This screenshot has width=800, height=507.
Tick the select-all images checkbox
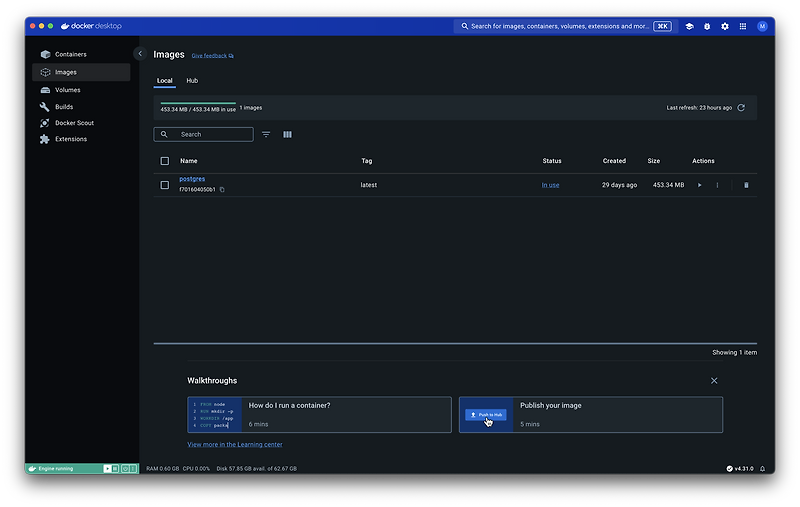[164, 161]
